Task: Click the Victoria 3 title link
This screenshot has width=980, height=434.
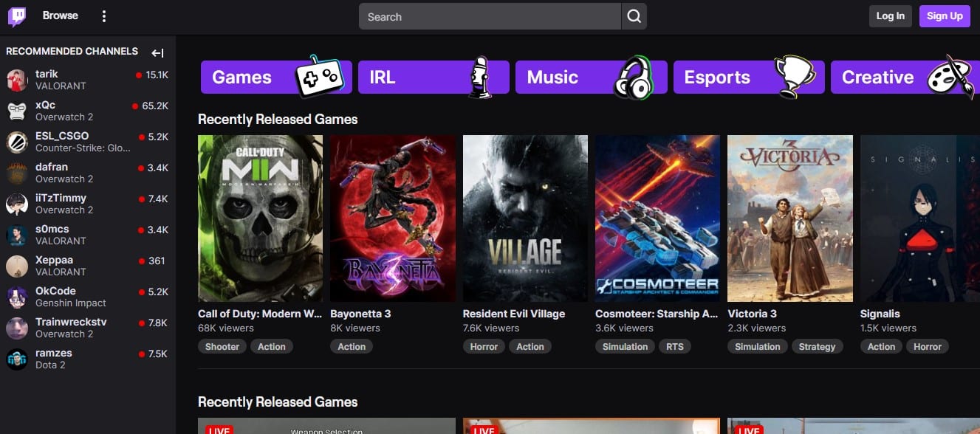Action: tap(752, 314)
